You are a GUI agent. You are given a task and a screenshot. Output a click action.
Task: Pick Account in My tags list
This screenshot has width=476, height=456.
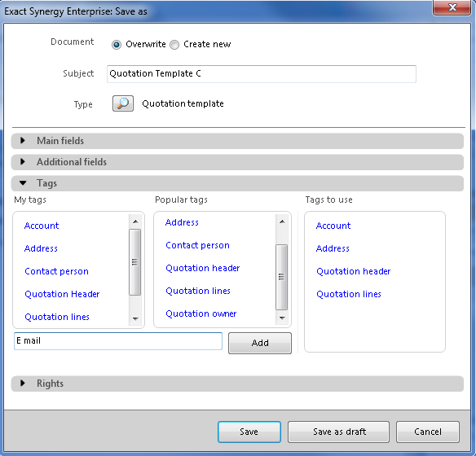[42, 226]
